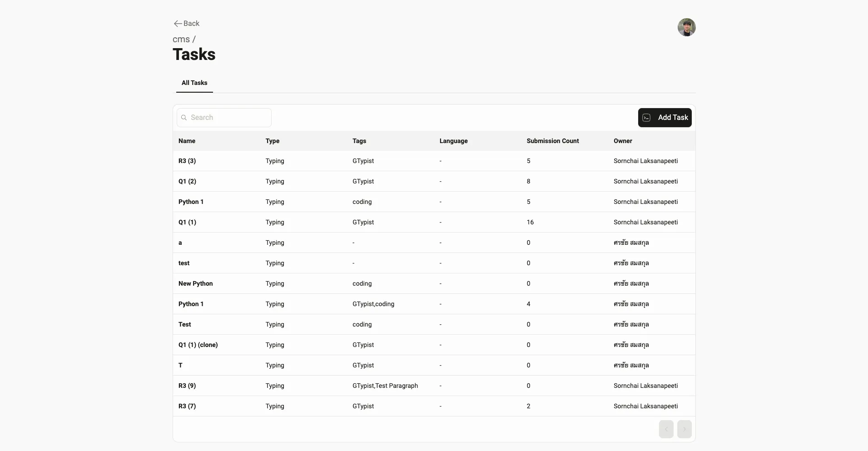
Task: Open the task named R3 (3)
Action: click(187, 161)
